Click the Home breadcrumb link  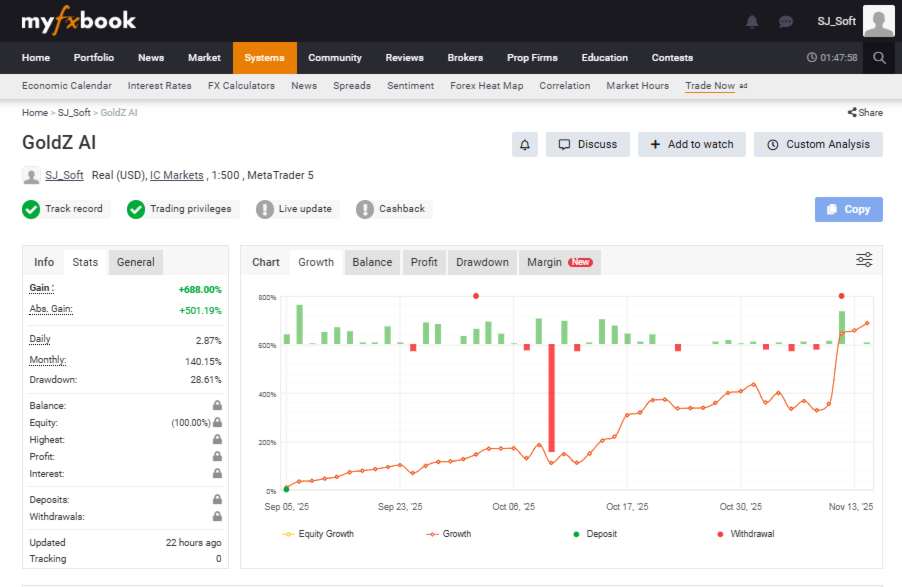(35, 113)
